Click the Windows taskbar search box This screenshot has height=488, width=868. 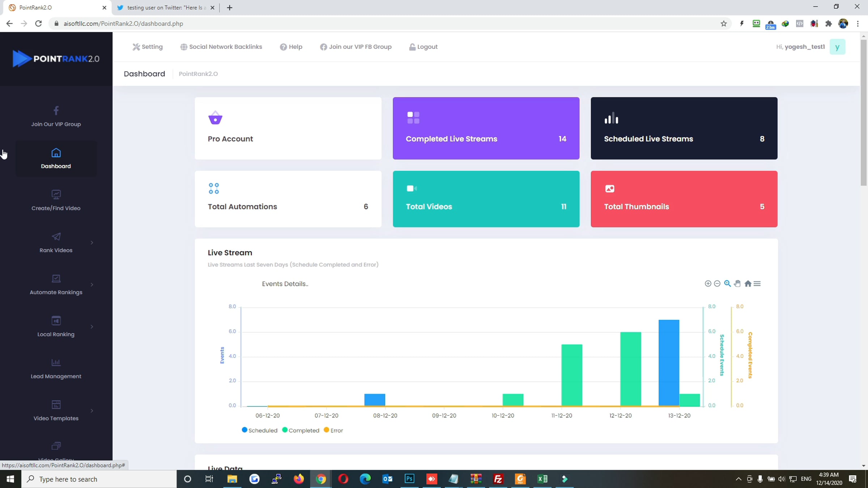[x=99, y=479]
